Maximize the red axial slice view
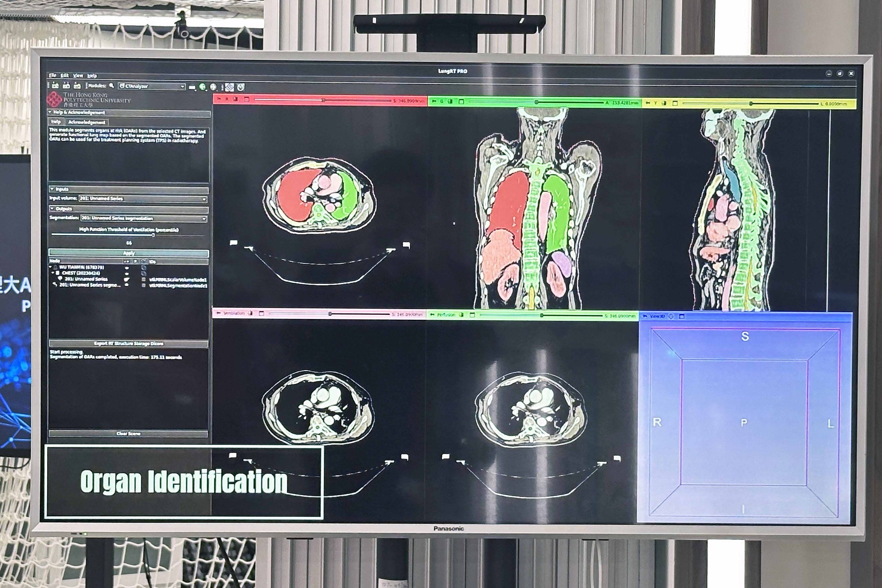882x588 pixels. pyautogui.click(x=247, y=99)
